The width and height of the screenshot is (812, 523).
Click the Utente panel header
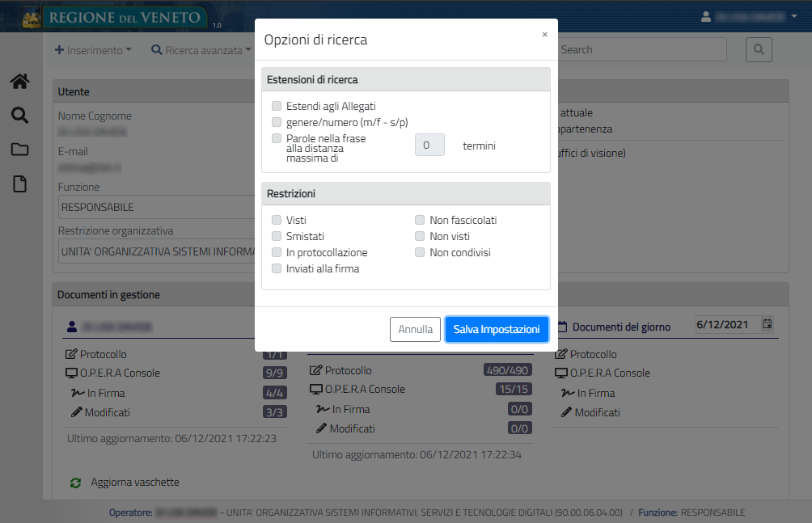pos(154,91)
